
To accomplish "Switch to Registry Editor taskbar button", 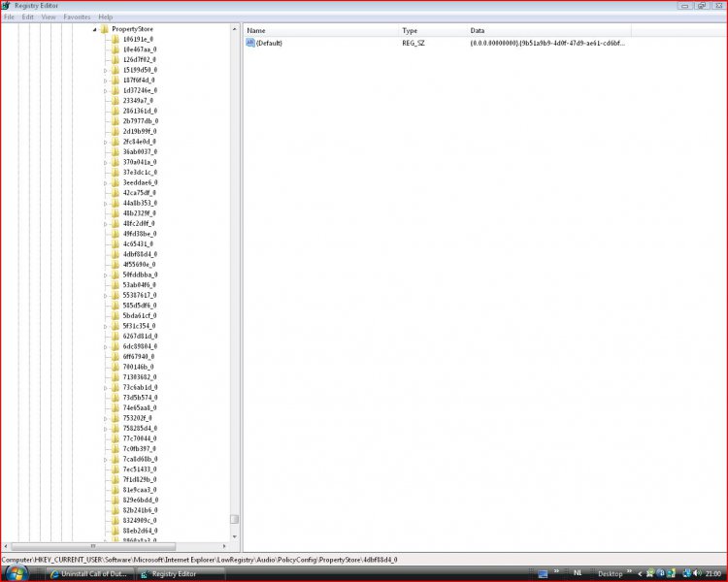I will point(181,574).
